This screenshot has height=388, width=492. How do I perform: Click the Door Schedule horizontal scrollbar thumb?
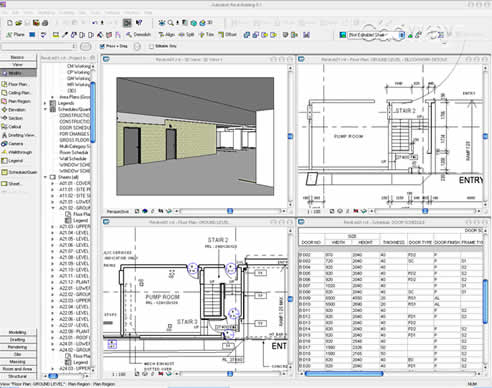pyautogui.click(x=344, y=374)
